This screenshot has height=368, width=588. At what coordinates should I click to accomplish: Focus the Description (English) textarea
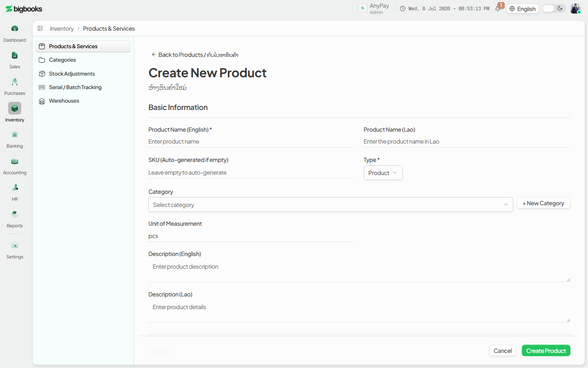point(359,271)
